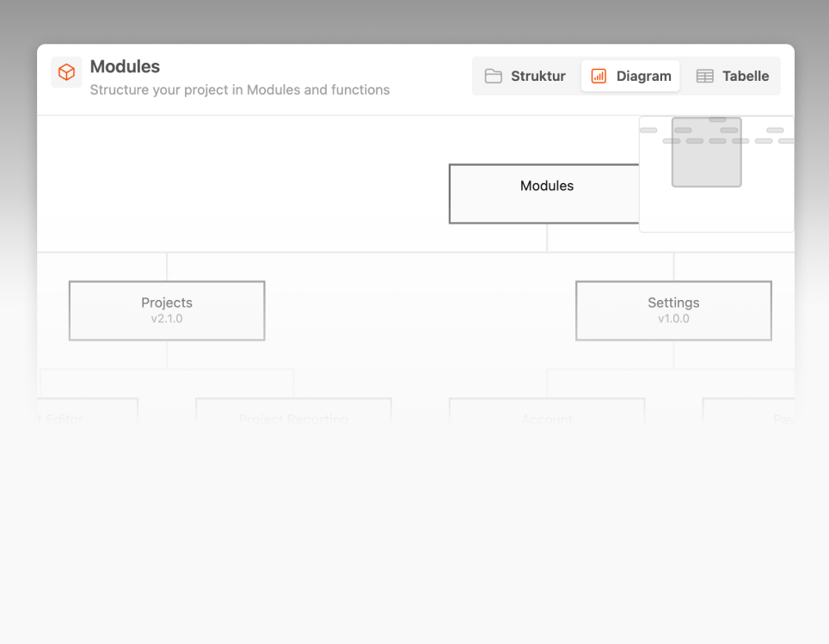Select the root Modules node in diagram

[x=543, y=193]
